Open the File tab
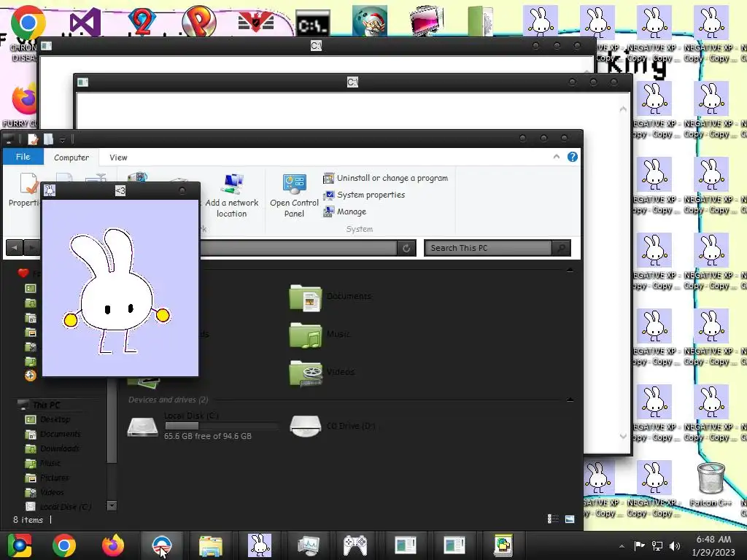 [x=23, y=157]
